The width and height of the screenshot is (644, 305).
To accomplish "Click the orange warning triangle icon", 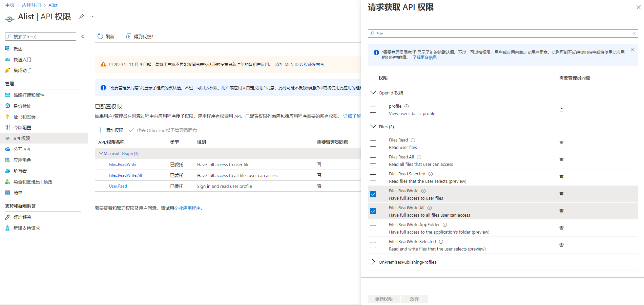I will [103, 64].
